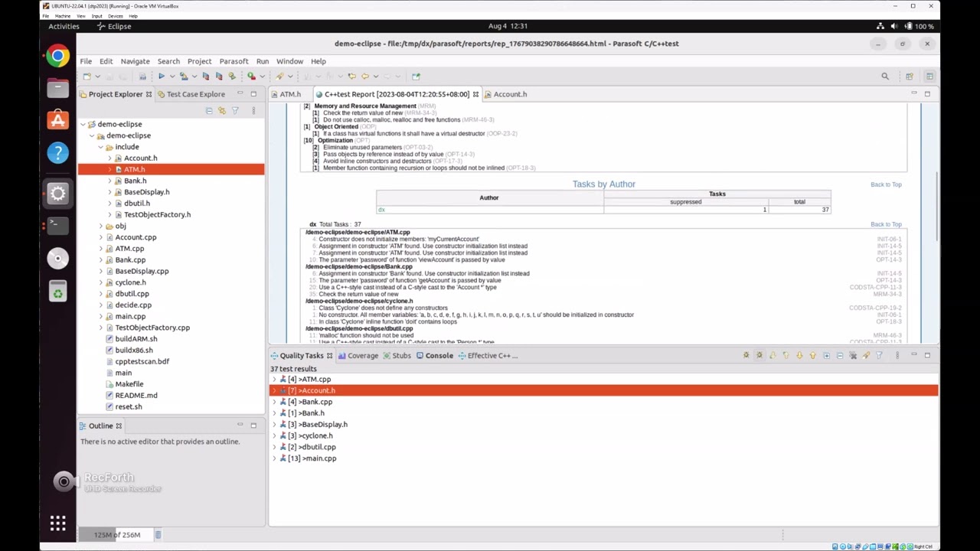
Task: Open Project Explorer view menu (three dots)
Action: [x=253, y=111]
